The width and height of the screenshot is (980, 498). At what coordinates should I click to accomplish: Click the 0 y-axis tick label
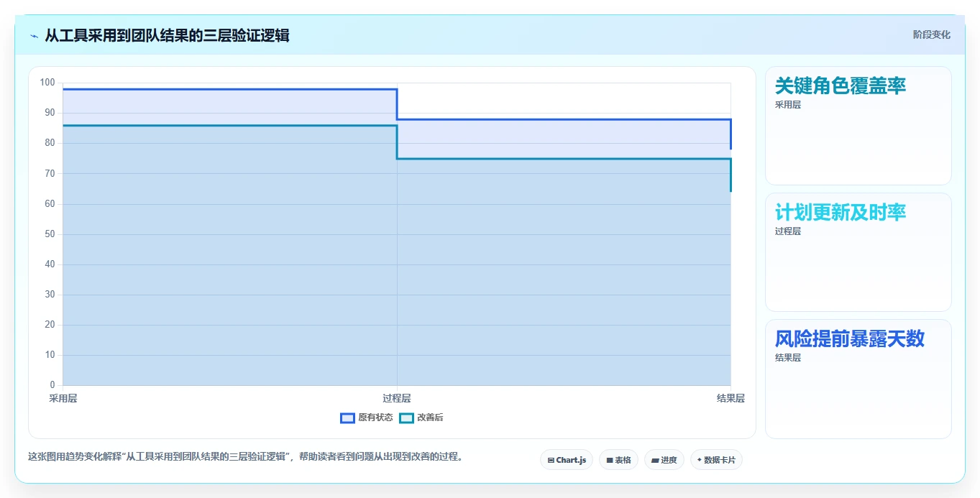point(52,385)
